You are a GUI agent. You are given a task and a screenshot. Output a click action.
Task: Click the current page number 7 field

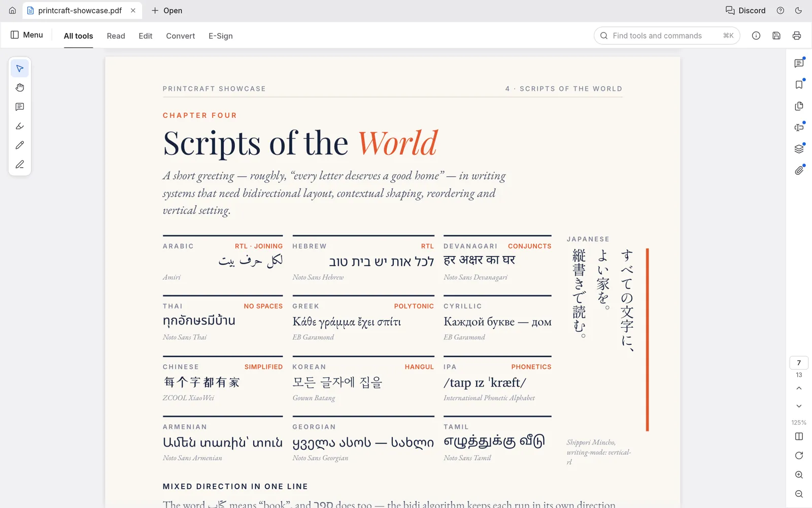pos(799,363)
